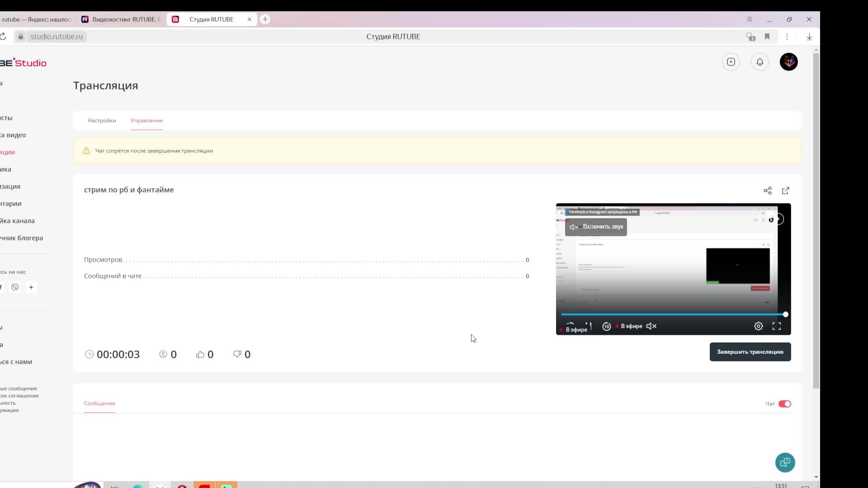Click the Просмотров statistic label

(x=103, y=260)
